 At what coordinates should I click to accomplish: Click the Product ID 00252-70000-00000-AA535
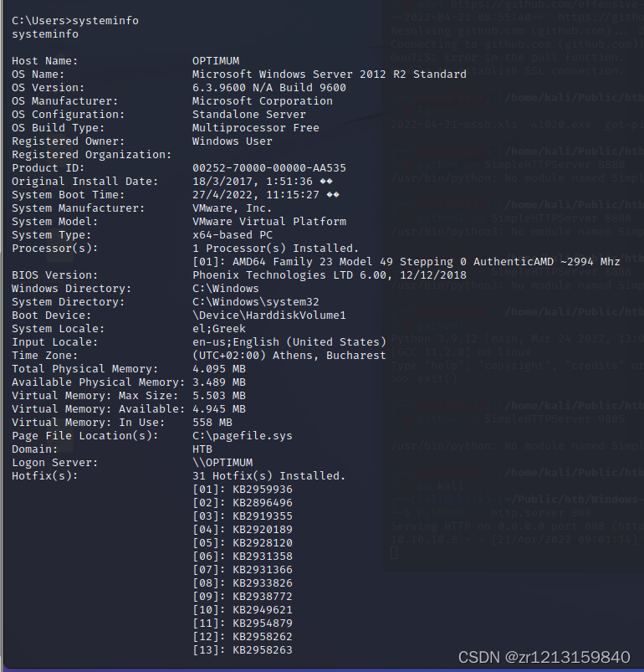269,168
